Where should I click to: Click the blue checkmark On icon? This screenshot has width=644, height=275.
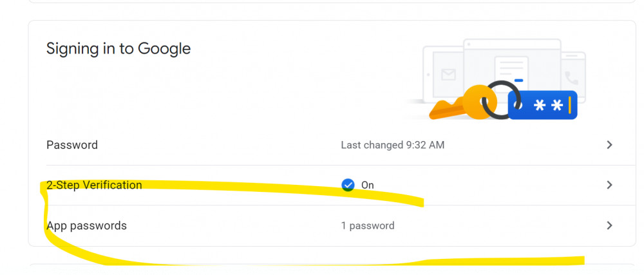tap(348, 185)
